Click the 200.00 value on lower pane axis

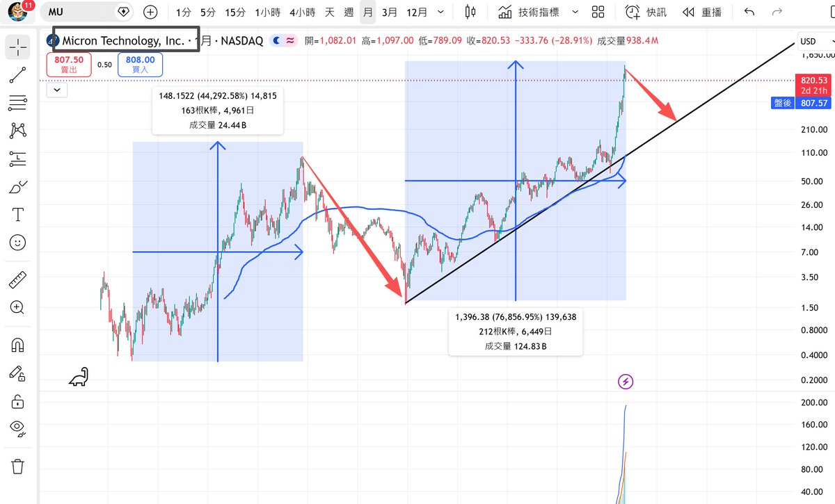point(813,403)
